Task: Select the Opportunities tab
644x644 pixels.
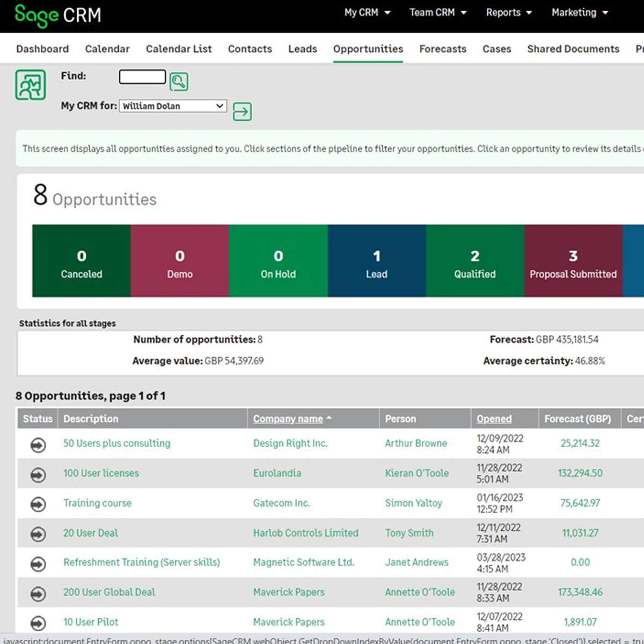Action: coord(368,49)
